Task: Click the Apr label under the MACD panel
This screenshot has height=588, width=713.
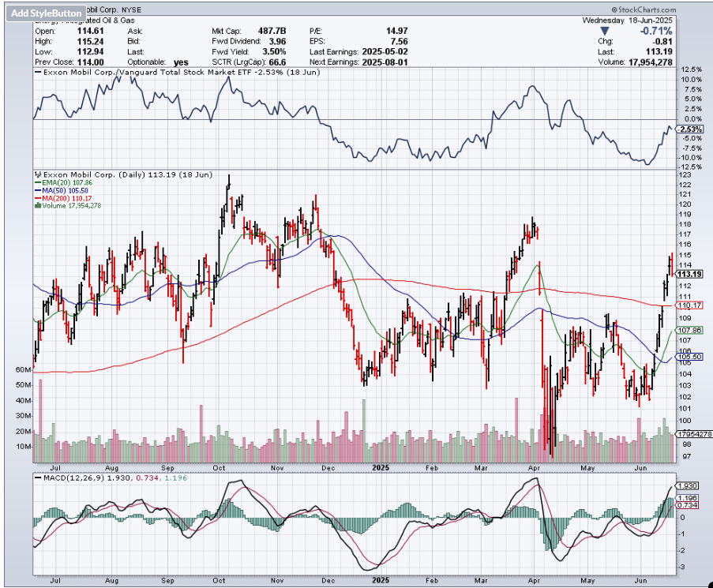Action: click(x=534, y=581)
